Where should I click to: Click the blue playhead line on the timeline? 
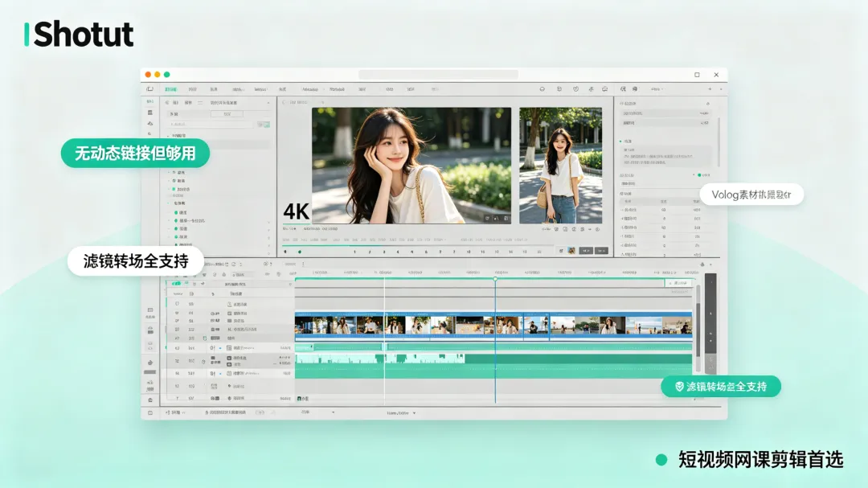pos(495,339)
